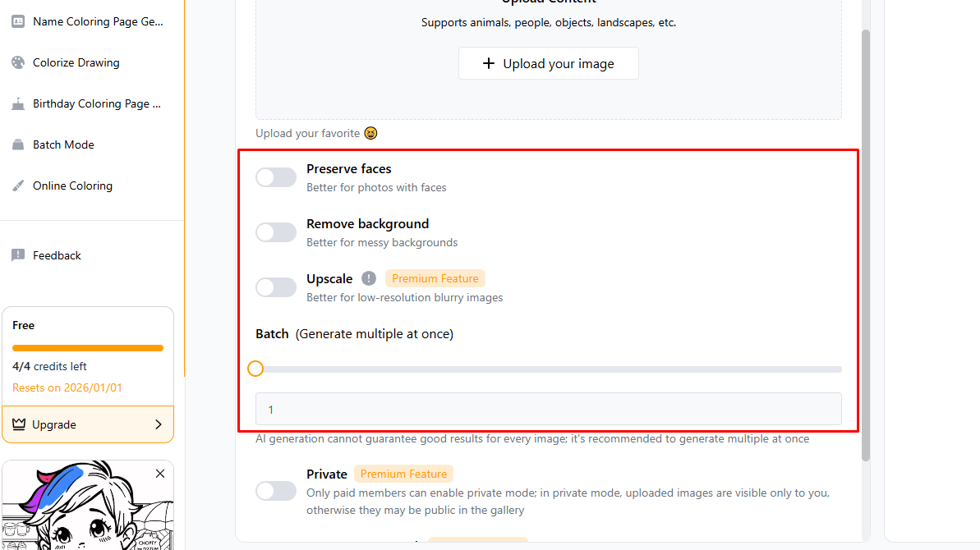Click the batch count input field
This screenshot has height=550, width=980.
(x=549, y=409)
